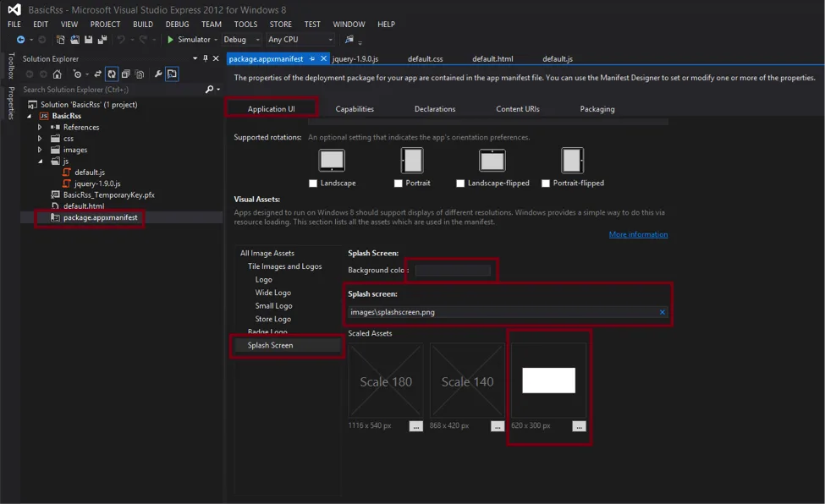Close the package.appxmanifest tab
The width and height of the screenshot is (825, 504).
(323, 58)
